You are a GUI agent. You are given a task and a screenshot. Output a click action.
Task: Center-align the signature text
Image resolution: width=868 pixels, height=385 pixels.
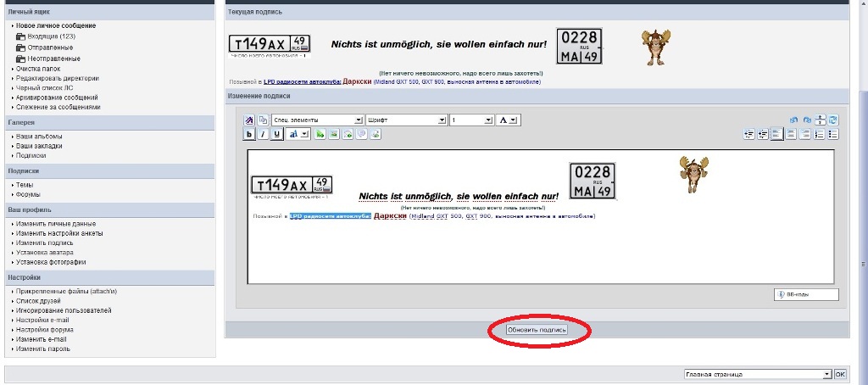[790, 134]
